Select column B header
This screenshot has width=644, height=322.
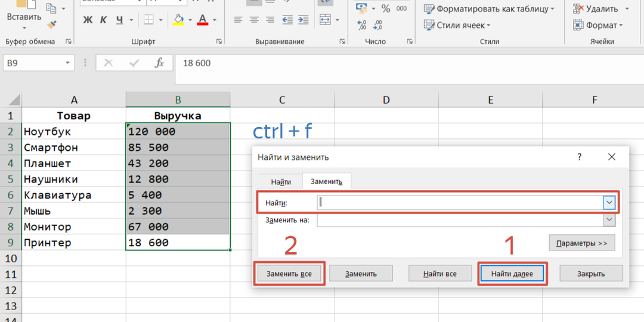[x=178, y=100]
